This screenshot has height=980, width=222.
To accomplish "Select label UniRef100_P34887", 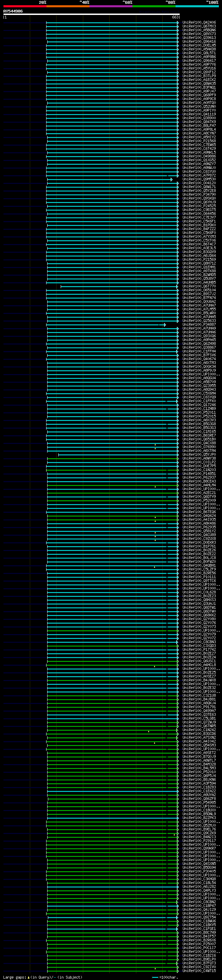I will (x=199, y=324).
